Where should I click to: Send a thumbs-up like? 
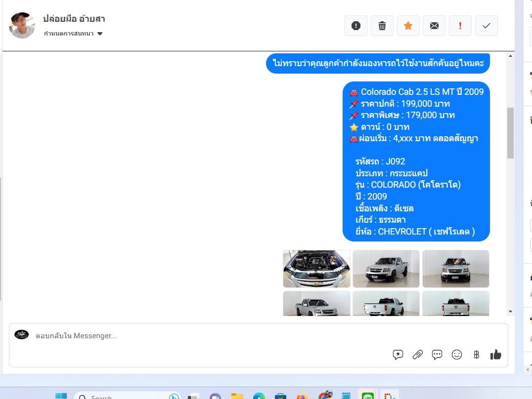click(496, 355)
